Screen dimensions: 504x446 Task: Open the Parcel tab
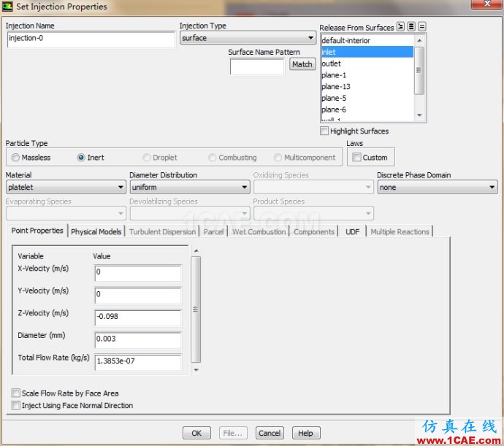point(213,231)
